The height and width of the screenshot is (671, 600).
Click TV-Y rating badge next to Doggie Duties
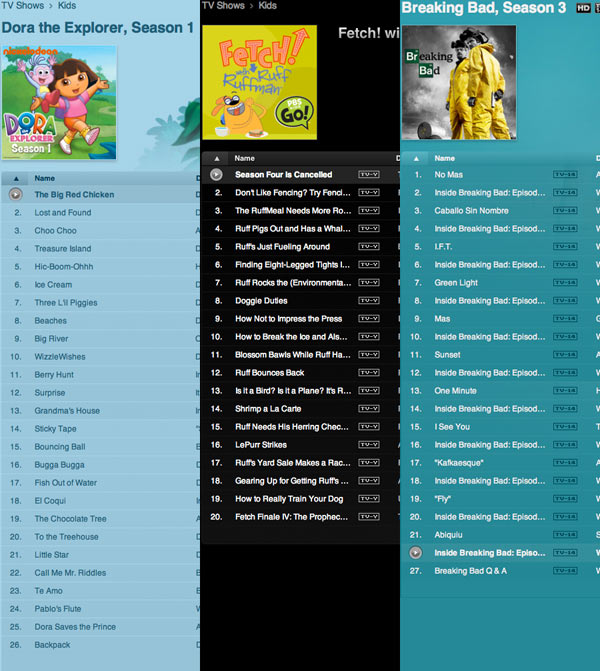point(369,300)
